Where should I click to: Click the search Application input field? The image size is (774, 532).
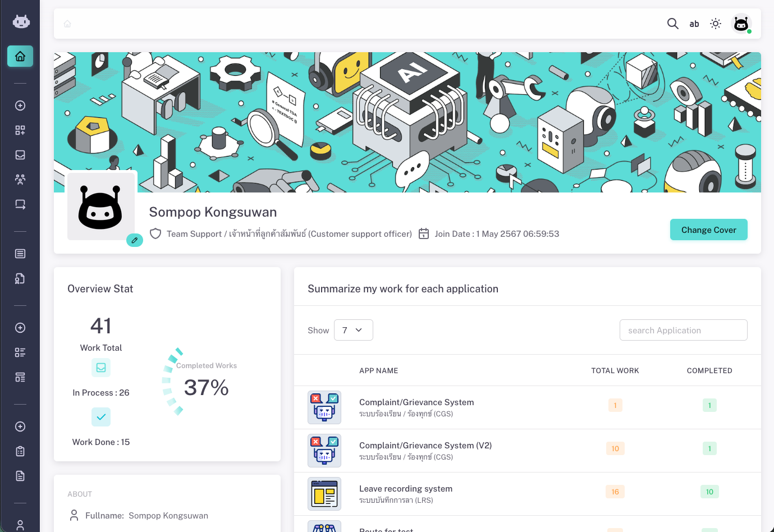(683, 330)
